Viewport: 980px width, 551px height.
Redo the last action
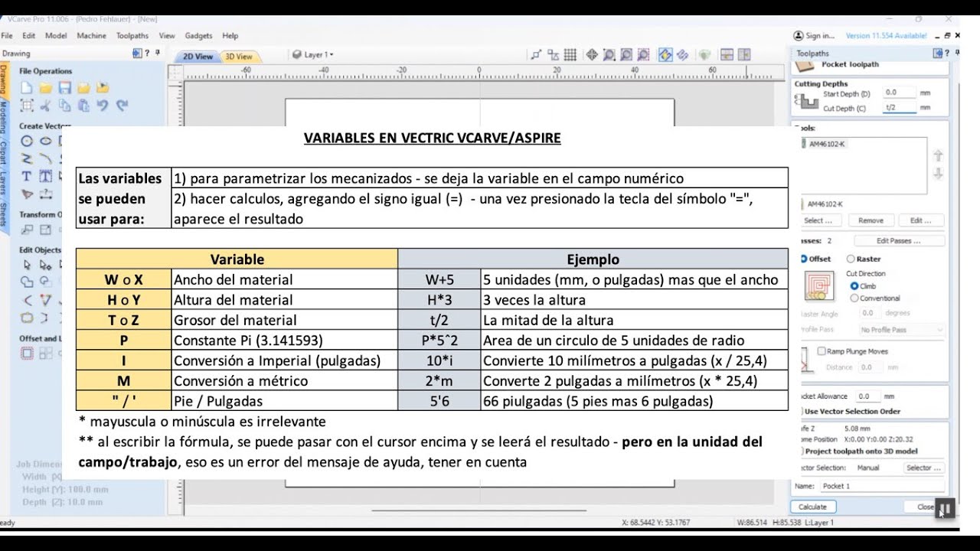[x=121, y=106]
